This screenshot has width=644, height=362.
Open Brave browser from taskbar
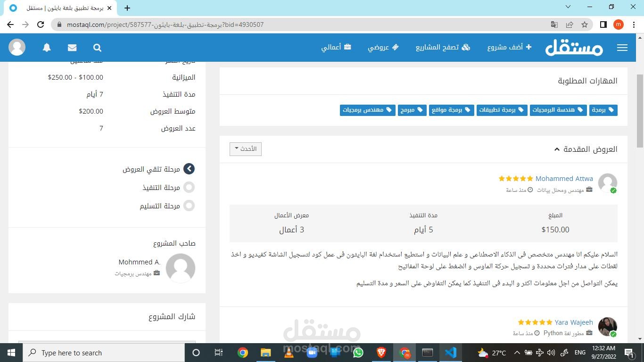tap(381, 353)
